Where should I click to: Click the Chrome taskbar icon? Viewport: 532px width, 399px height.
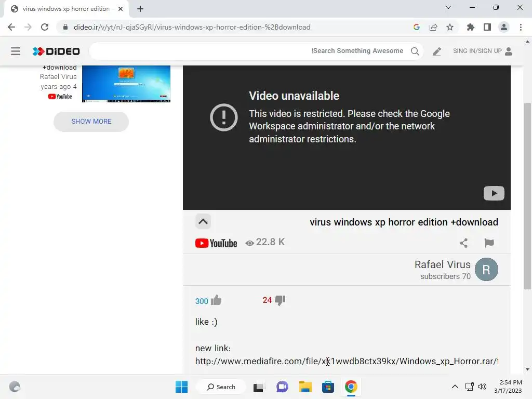(351, 387)
